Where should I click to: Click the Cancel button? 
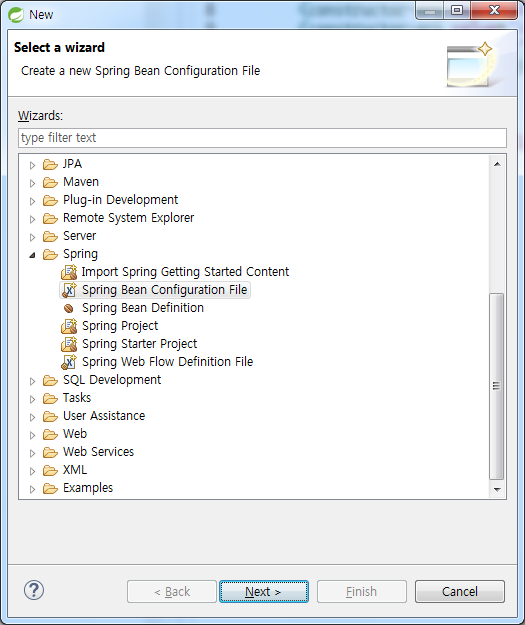(x=460, y=592)
